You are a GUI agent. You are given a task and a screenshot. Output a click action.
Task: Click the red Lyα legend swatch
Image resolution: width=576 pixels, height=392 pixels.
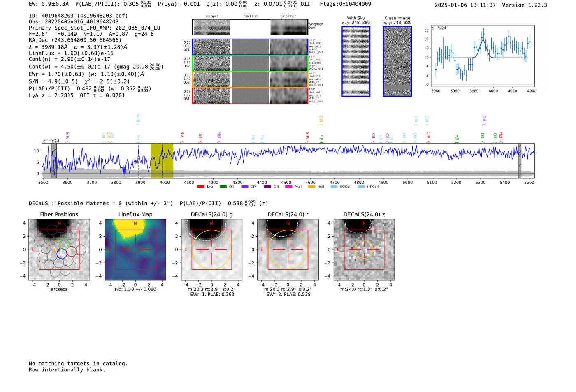point(201,186)
